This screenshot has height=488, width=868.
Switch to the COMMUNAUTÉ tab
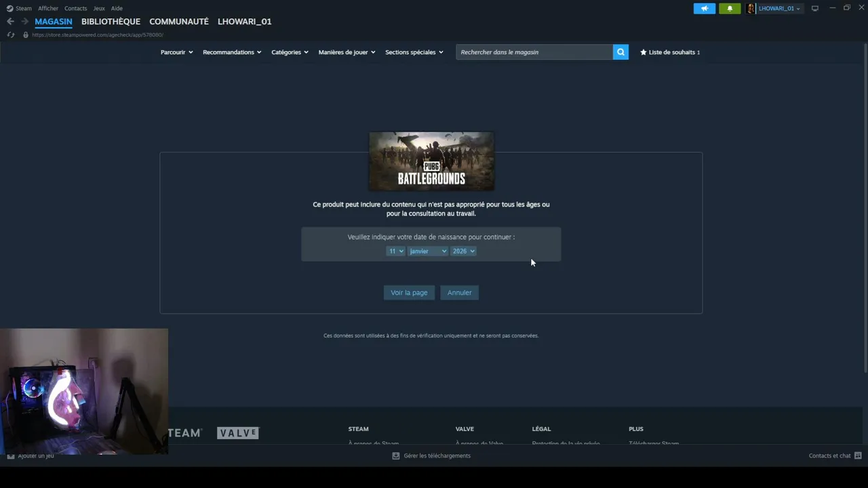pos(179,22)
